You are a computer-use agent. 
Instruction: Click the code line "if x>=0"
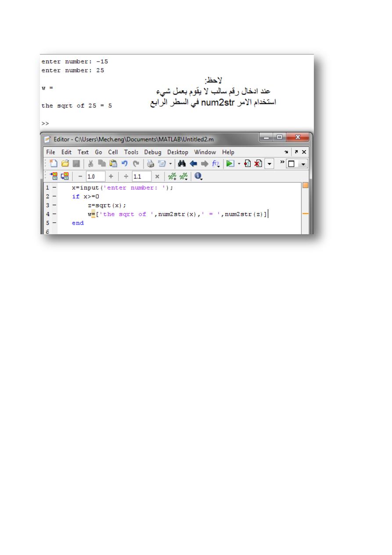(x=86, y=196)
